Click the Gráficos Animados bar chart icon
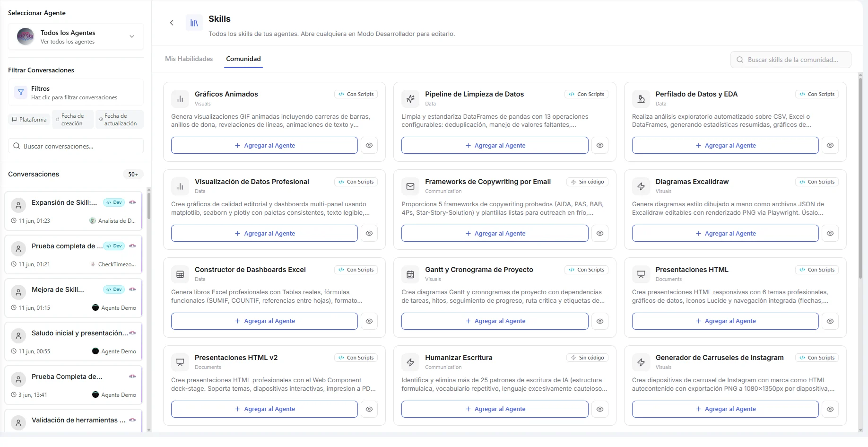Screen dimensions: 868x447 click(180, 99)
